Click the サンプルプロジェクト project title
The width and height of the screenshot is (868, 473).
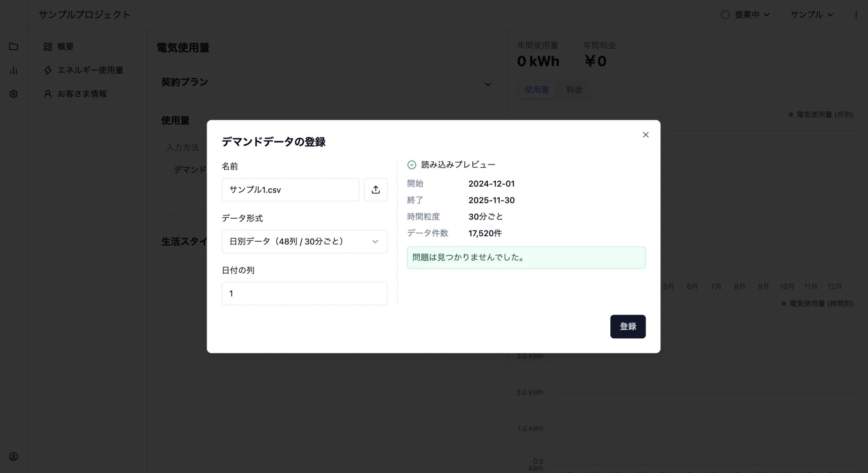[x=85, y=14]
